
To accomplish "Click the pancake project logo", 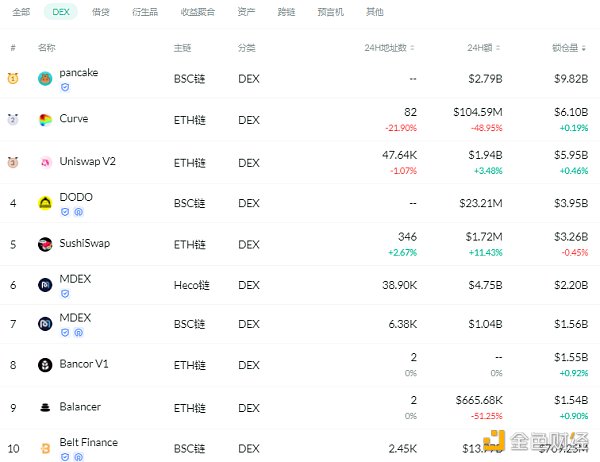I will tap(45, 79).
